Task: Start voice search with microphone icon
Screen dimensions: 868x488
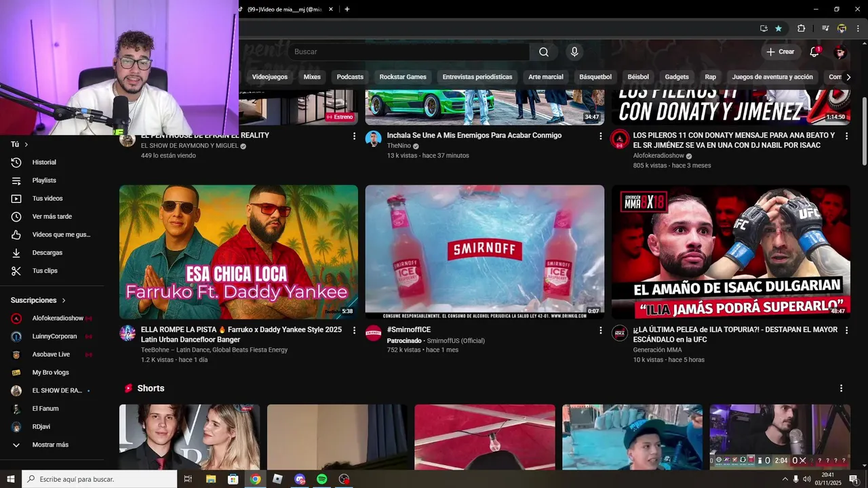Action: click(x=574, y=52)
